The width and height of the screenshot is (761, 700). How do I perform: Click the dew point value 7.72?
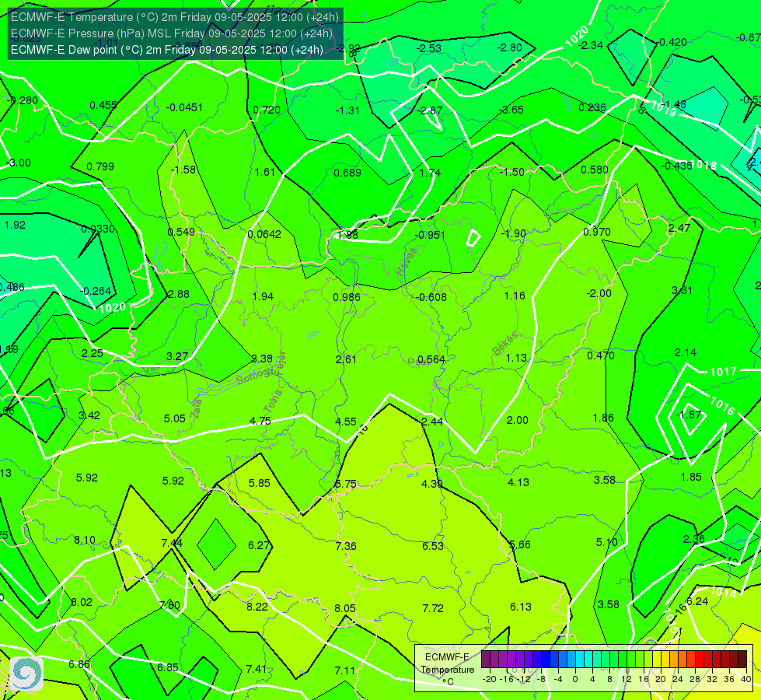(x=433, y=609)
